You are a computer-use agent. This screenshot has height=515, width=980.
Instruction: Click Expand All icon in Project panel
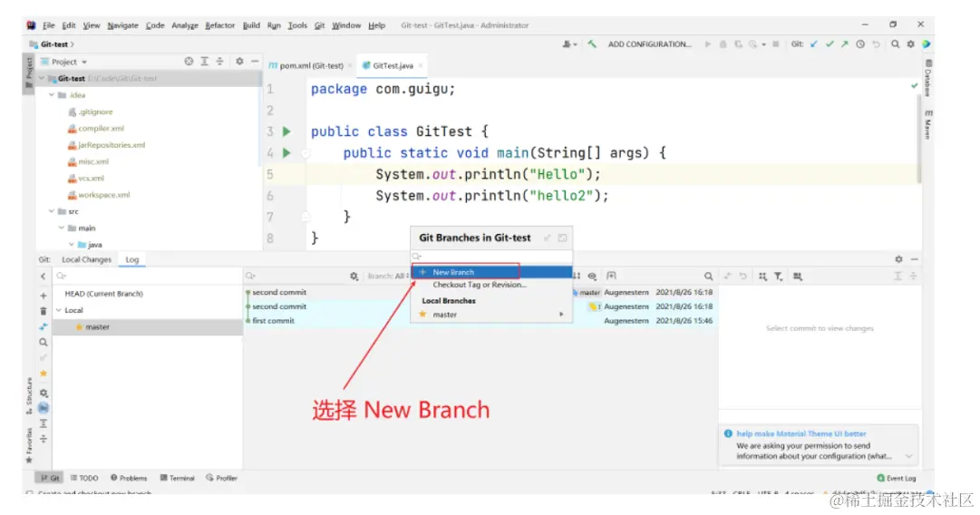tap(204, 62)
